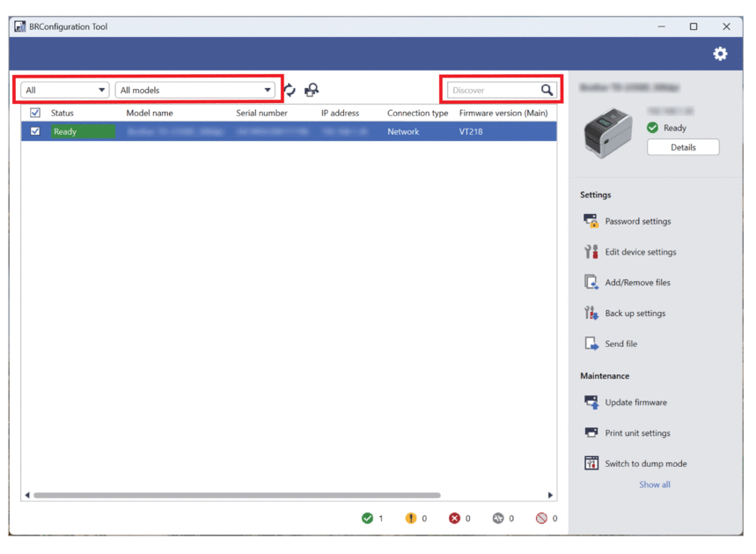Open the settings gear icon
This screenshot has height=554, width=756.
[x=720, y=54]
